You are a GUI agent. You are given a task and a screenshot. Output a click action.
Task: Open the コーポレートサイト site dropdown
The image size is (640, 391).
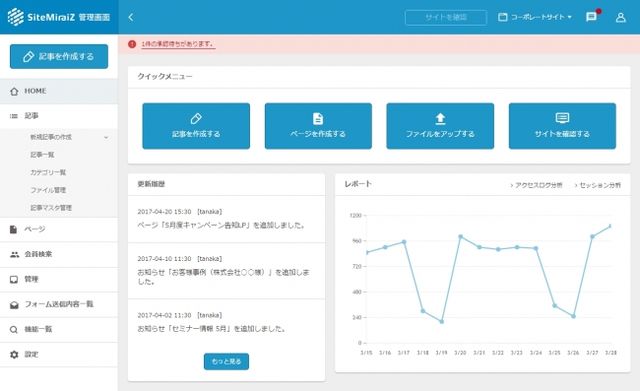535,17
